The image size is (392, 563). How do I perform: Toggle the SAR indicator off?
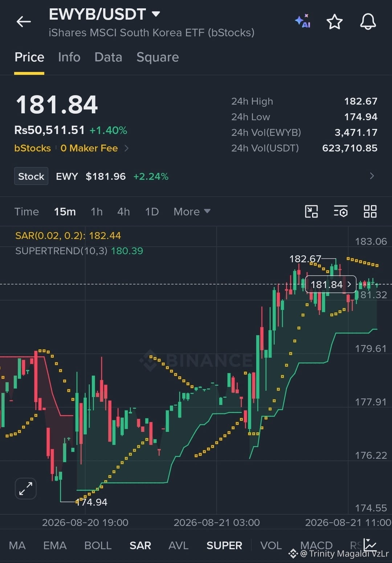coord(140,545)
